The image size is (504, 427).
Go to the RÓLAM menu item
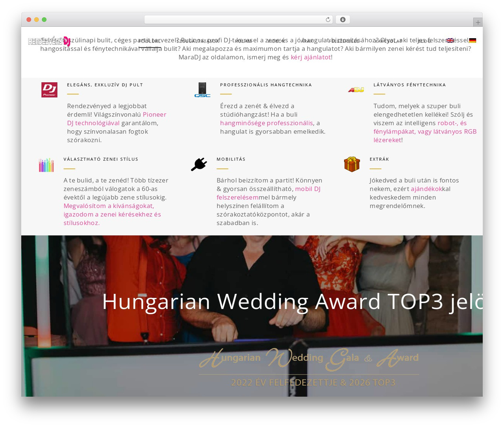(x=243, y=41)
